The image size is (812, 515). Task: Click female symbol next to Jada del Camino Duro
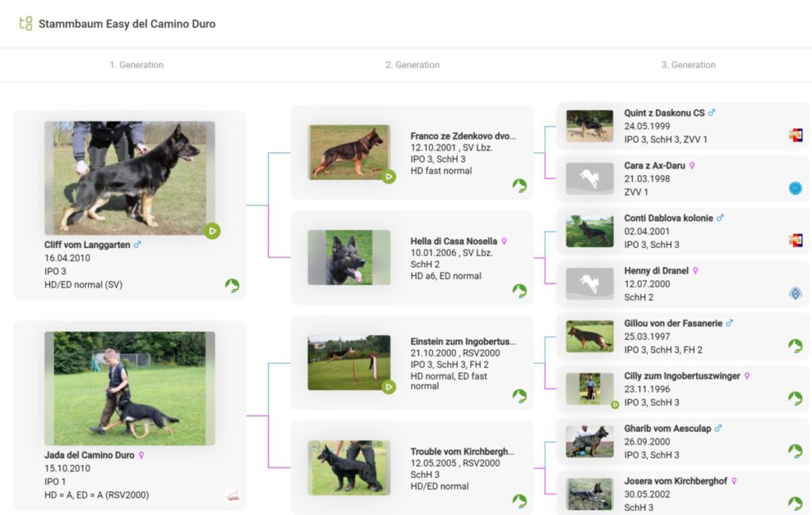pyautogui.click(x=141, y=456)
